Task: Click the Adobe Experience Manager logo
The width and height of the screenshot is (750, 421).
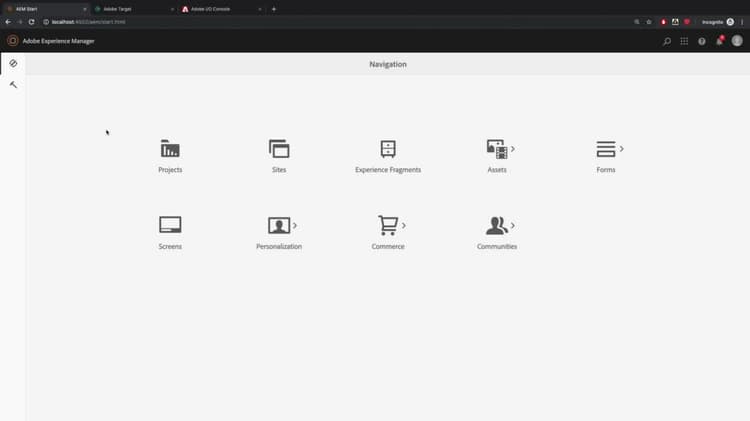Action: pyautogui.click(x=13, y=41)
